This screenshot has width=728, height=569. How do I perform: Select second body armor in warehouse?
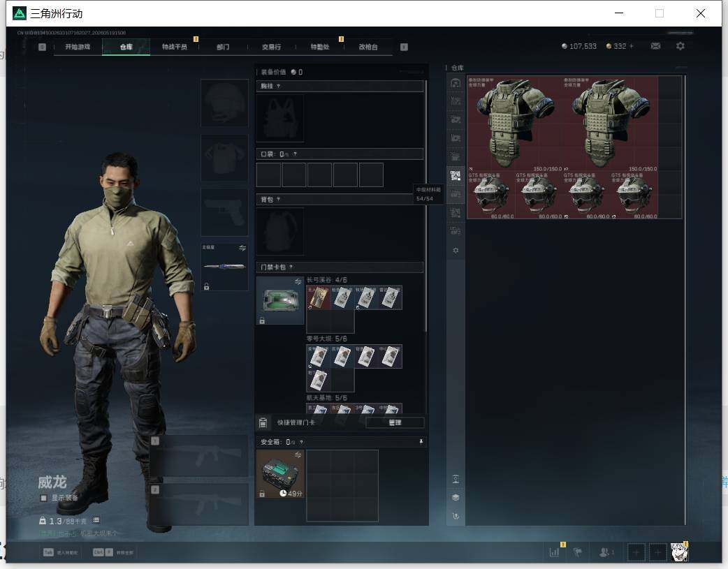(610, 124)
